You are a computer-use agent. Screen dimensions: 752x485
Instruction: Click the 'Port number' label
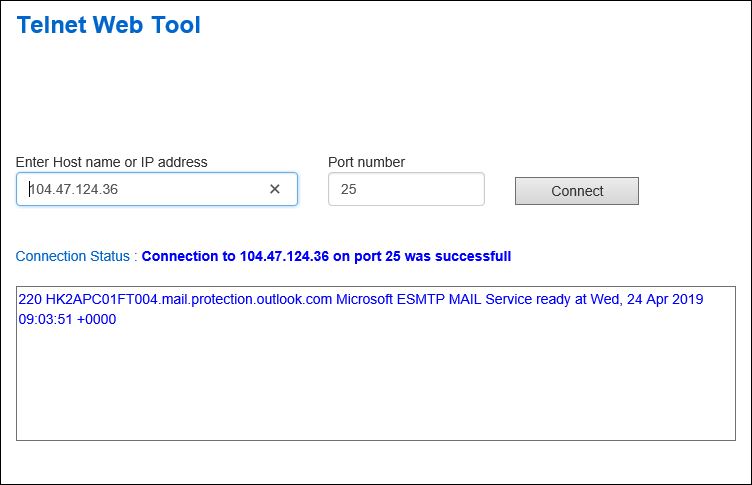366,162
